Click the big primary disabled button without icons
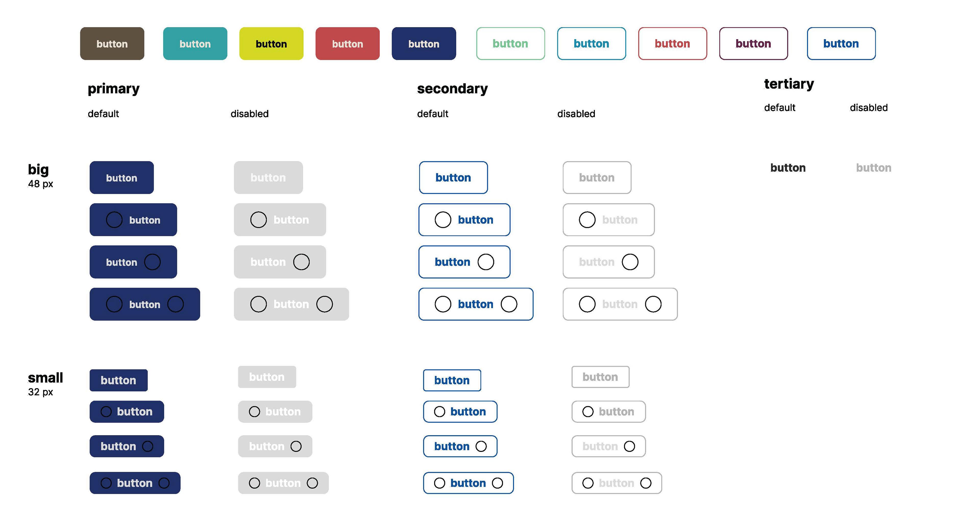The image size is (980, 530). click(268, 178)
